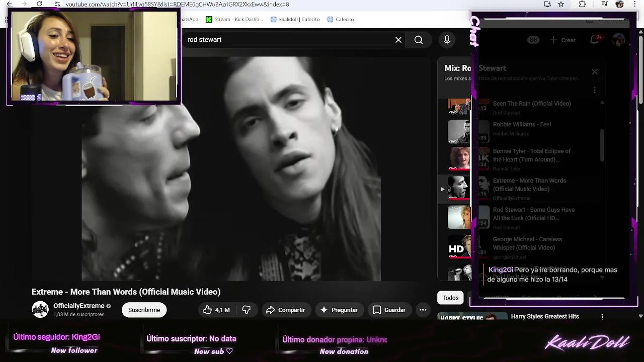Click the Bonnie Tyler video thumbnail

pos(468,159)
